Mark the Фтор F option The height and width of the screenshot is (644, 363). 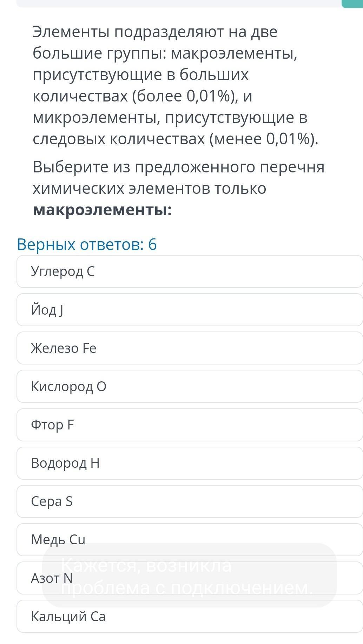[x=190, y=425]
